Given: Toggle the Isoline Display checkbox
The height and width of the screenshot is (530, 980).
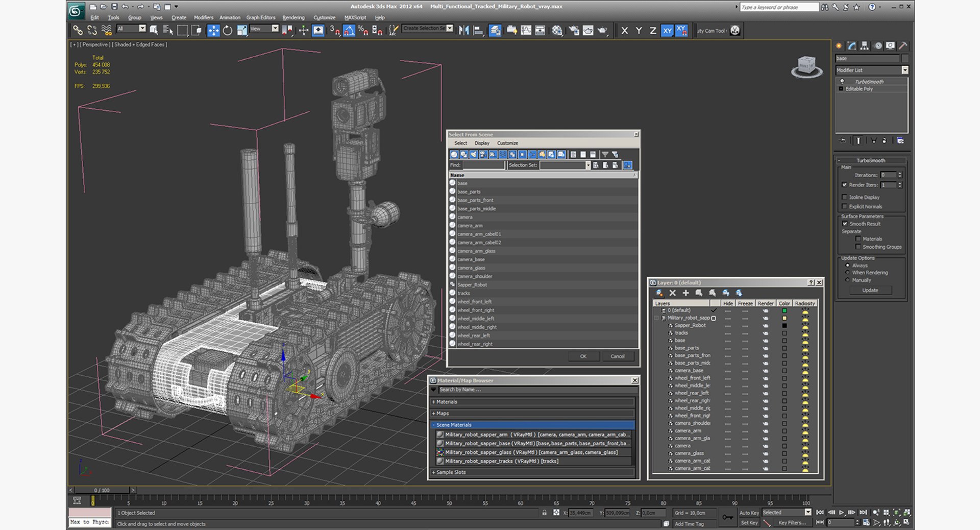Looking at the screenshot, I should 844,197.
